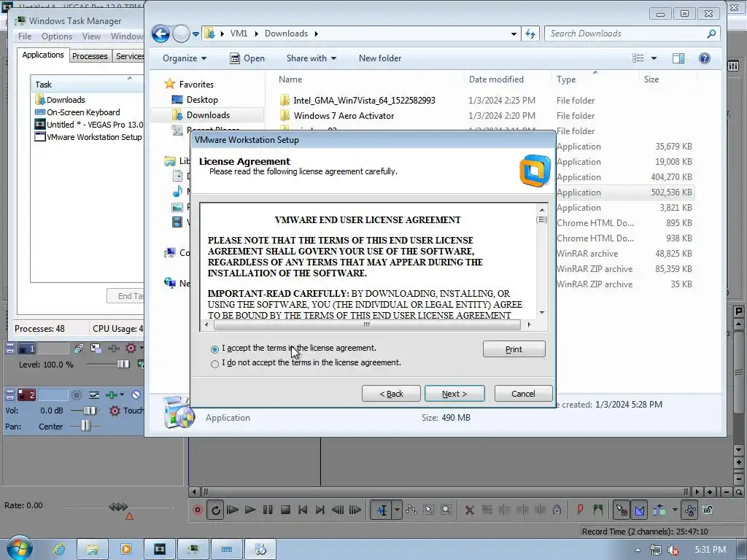
Task: Select VMware Workstation Setup task in Task Manager
Action: click(88, 137)
